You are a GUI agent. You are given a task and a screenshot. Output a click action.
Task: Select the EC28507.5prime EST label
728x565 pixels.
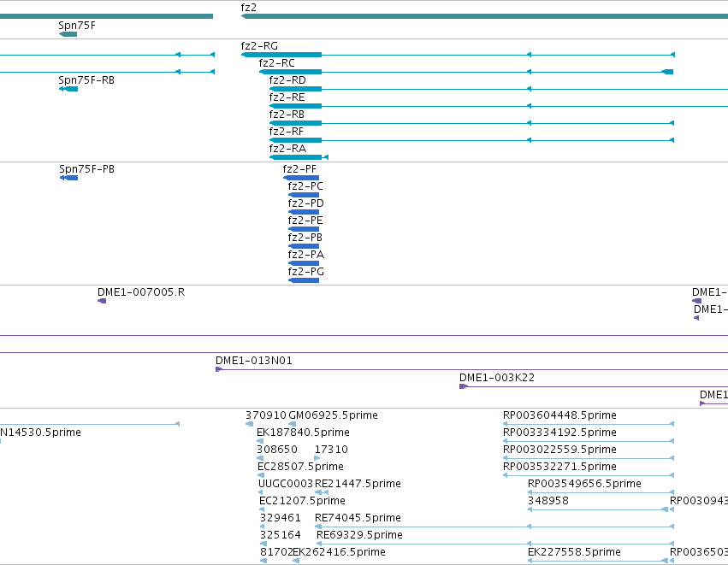(301, 467)
